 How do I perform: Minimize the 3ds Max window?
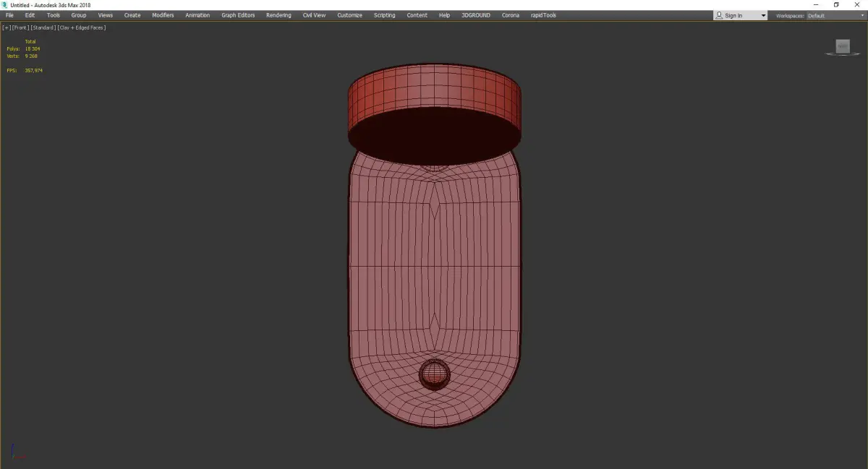click(x=817, y=5)
